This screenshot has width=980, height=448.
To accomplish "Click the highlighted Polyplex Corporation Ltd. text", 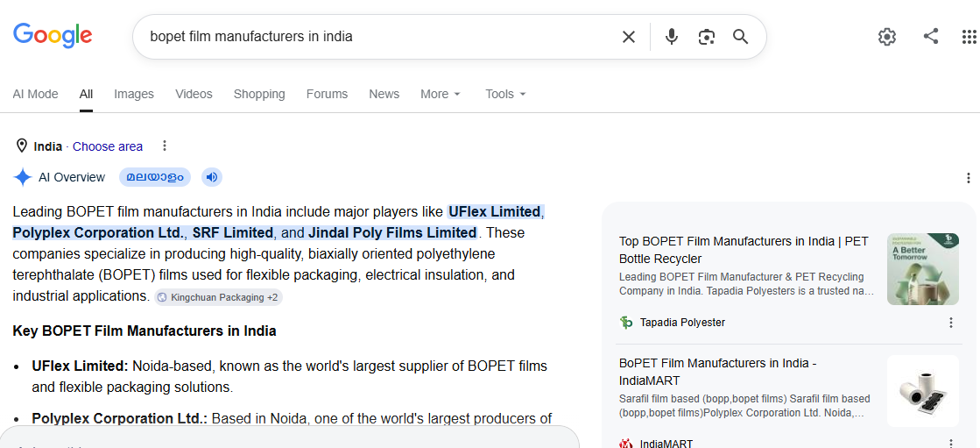I will (x=98, y=232).
